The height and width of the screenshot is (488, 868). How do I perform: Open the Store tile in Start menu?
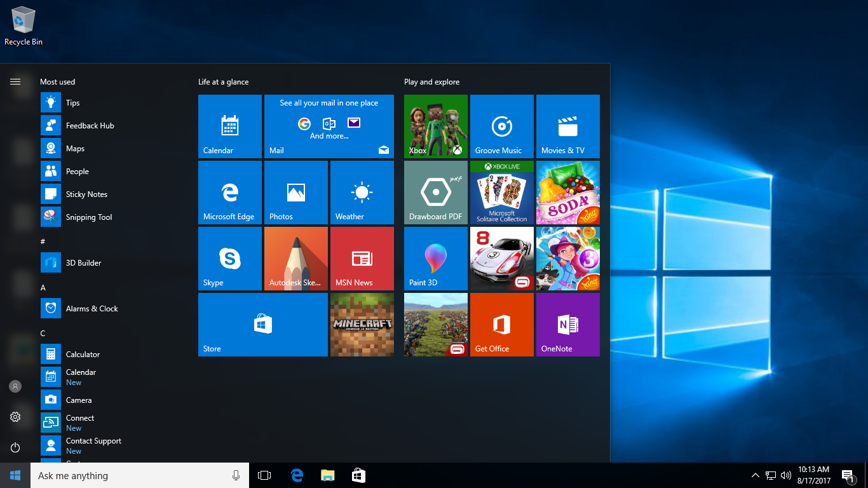pyautogui.click(x=263, y=325)
